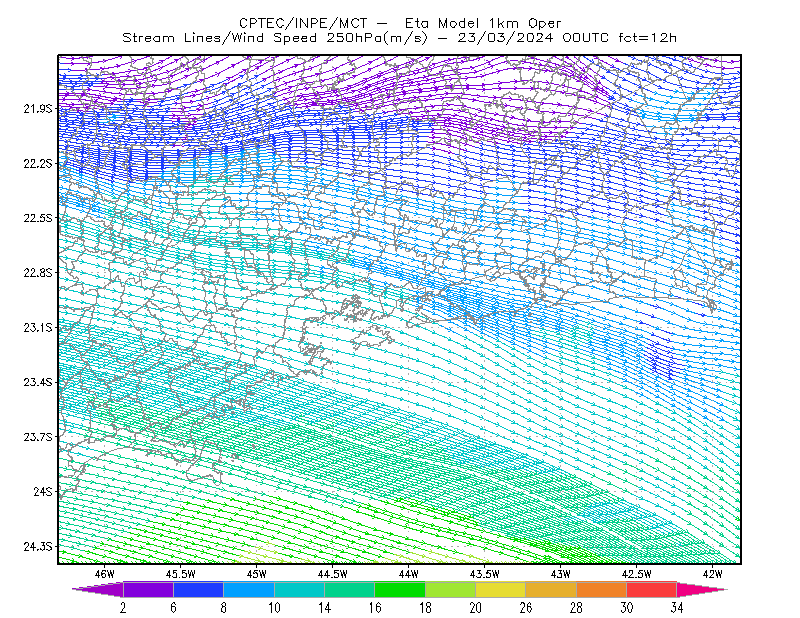Click the 46W longitude axis label

point(105,574)
